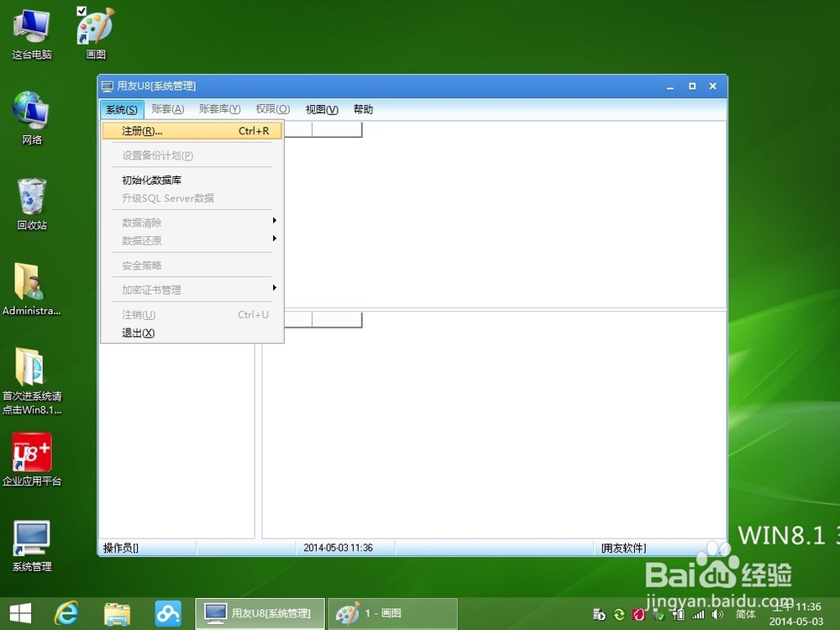Select the 系统管理 desktop shortcut
Viewport: 840px width, 630px height.
(32, 545)
